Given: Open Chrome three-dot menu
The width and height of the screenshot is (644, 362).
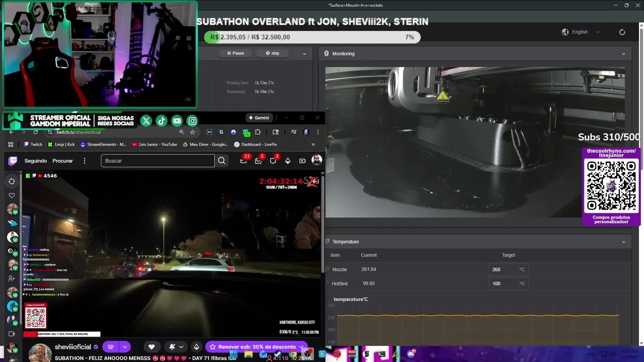Looking at the screenshot, I should coord(317,132).
